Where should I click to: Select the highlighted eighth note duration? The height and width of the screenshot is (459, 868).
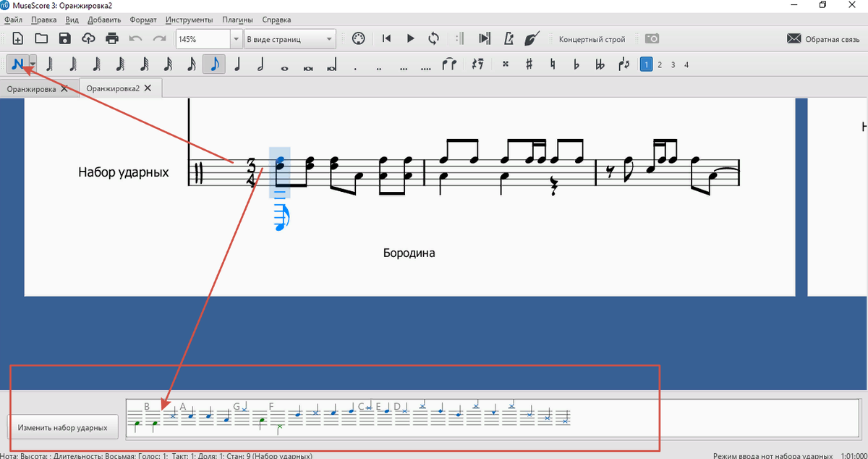[x=214, y=64]
